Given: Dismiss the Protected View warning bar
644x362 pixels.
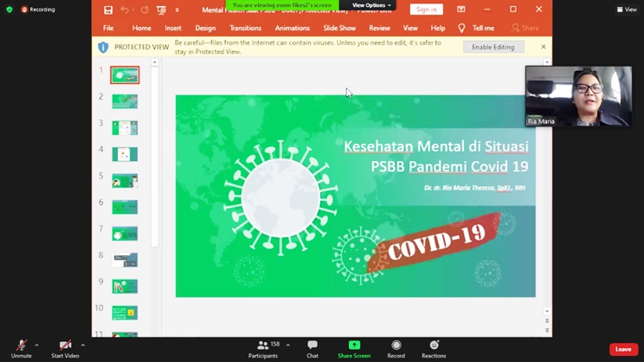Looking at the screenshot, I should [544, 47].
